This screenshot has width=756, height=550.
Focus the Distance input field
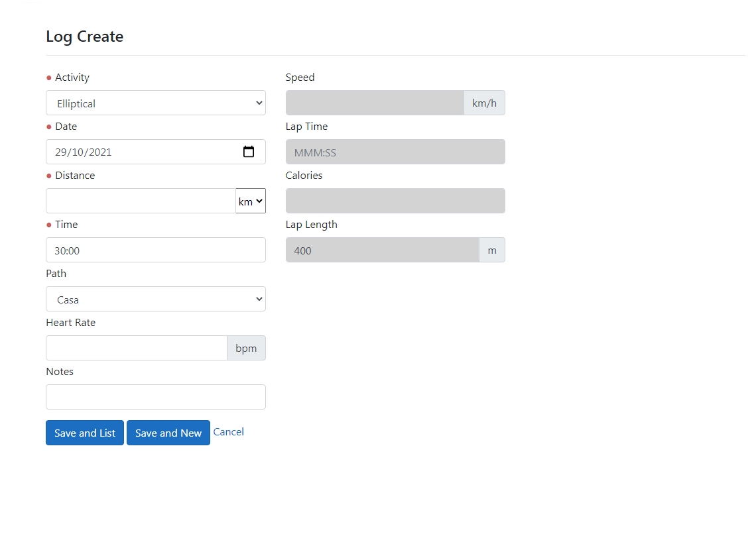(141, 201)
